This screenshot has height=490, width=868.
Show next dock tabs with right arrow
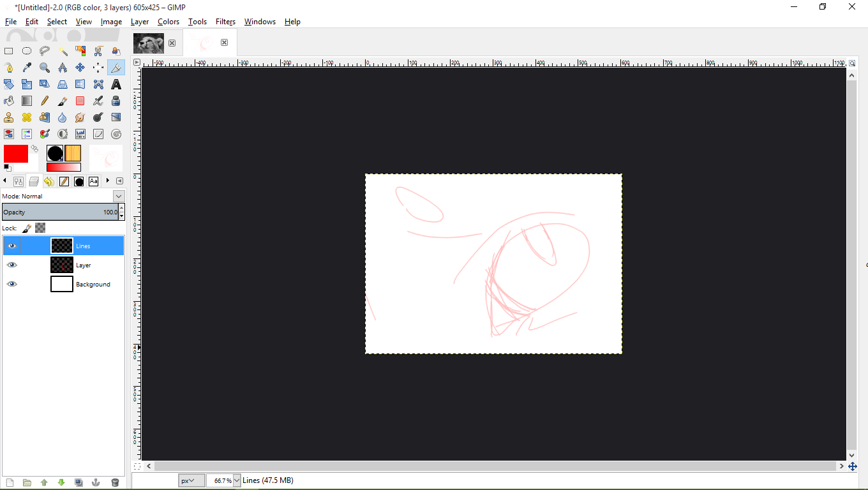pyautogui.click(x=108, y=181)
